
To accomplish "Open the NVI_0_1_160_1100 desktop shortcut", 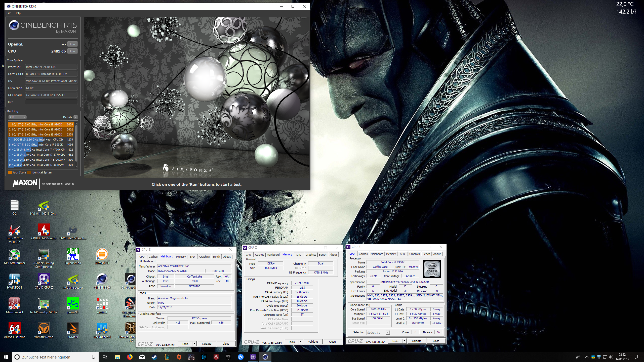I will click(x=44, y=207).
